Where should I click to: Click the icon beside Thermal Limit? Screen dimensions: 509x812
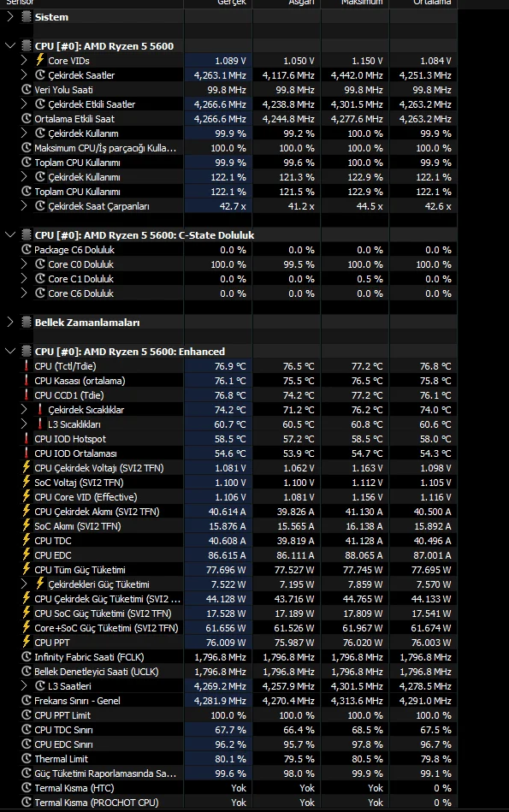27,759
